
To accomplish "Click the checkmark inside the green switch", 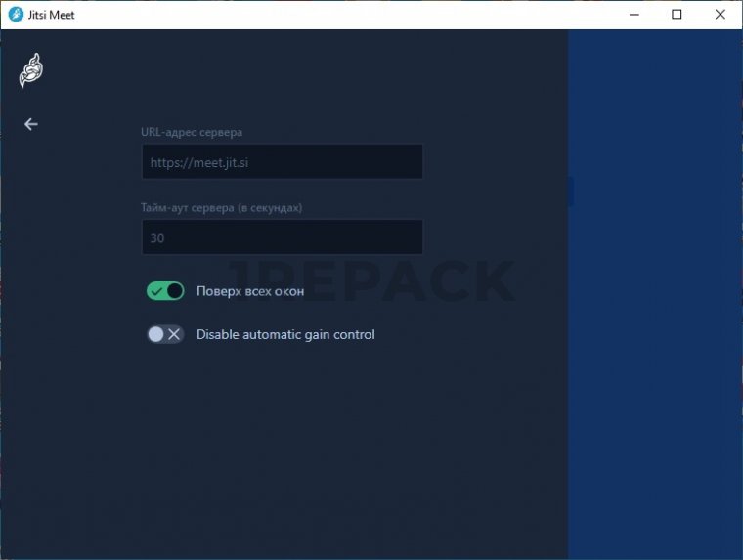I will tap(156, 291).
